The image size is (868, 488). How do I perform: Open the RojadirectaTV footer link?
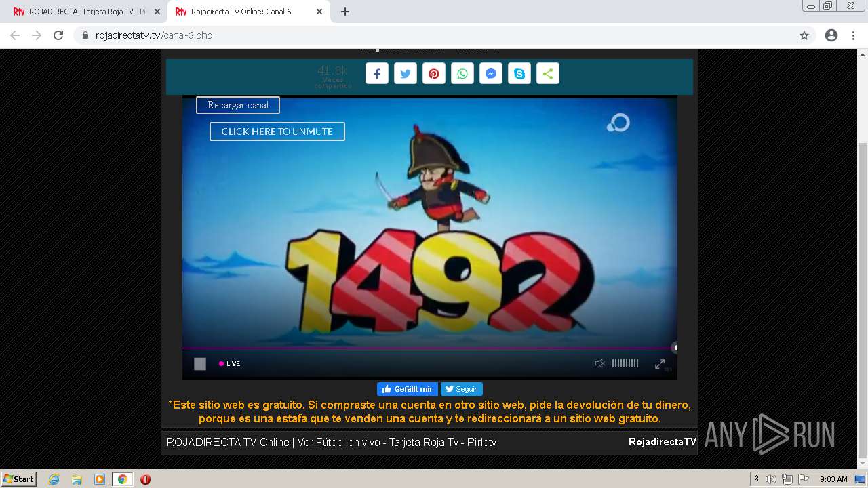(x=663, y=442)
